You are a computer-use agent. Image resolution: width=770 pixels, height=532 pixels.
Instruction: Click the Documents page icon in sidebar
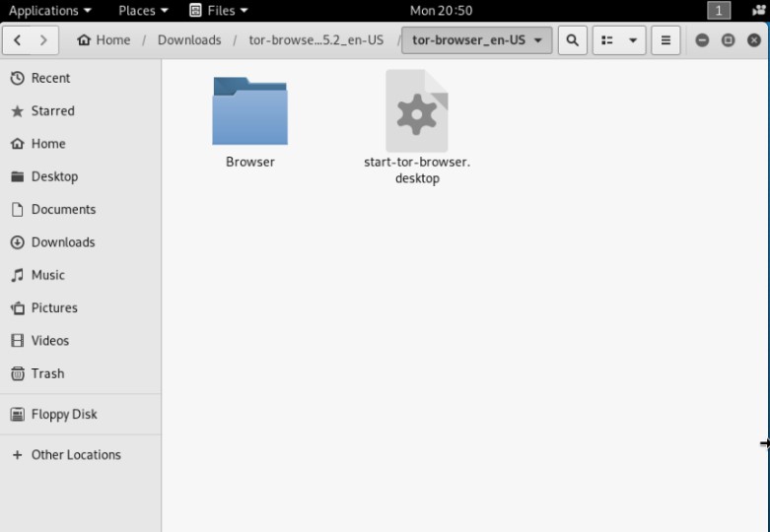(x=17, y=210)
